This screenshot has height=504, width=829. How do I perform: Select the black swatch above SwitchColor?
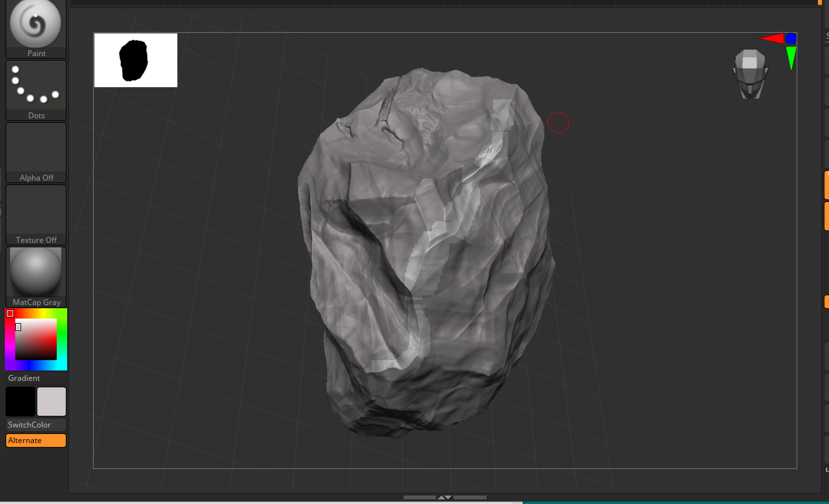click(x=20, y=401)
